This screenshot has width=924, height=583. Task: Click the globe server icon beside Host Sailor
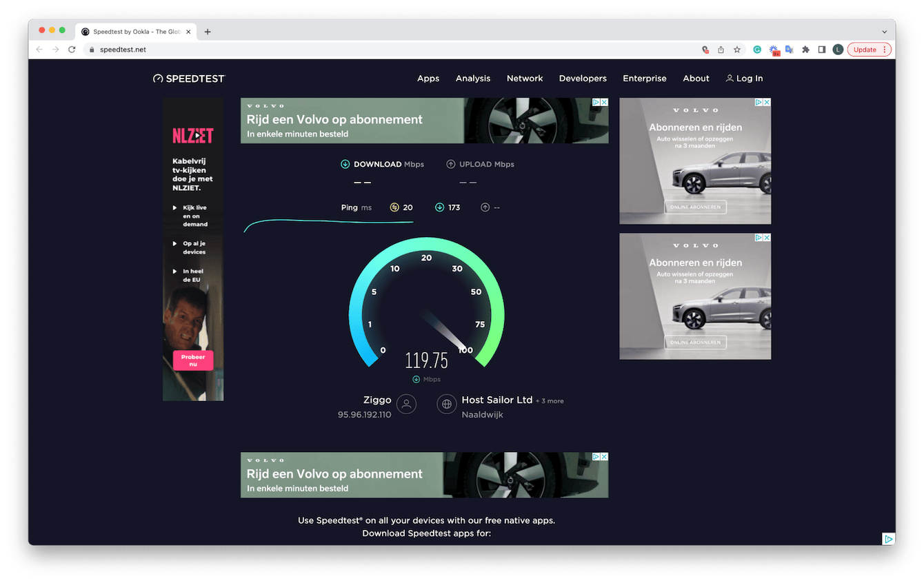point(447,405)
